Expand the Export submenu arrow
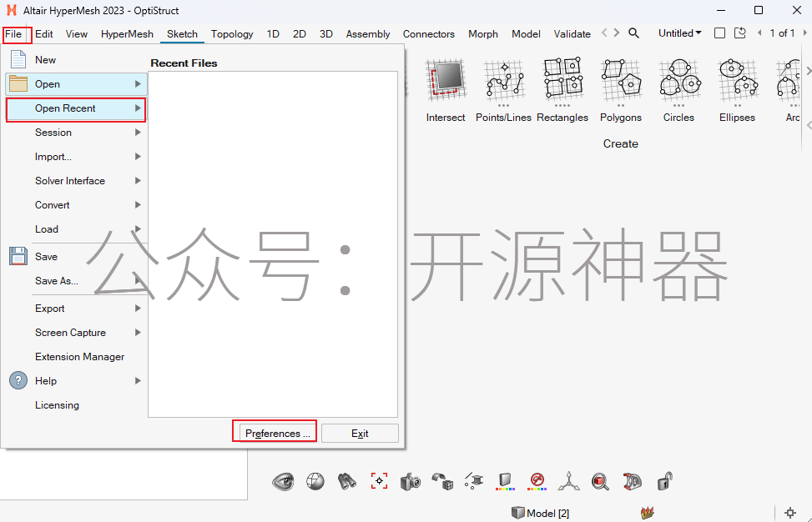 tap(138, 309)
